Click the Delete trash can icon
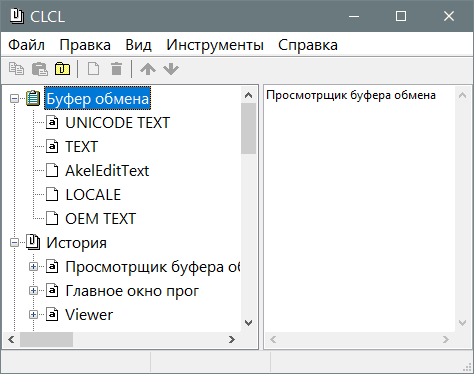The height and width of the screenshot is (374, 474). pyautogui.click(x=116, y=69)
